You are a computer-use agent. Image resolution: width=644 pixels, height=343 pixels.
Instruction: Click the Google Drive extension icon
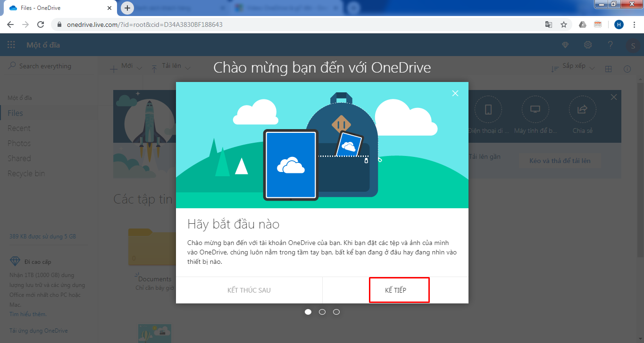(583, 24)
